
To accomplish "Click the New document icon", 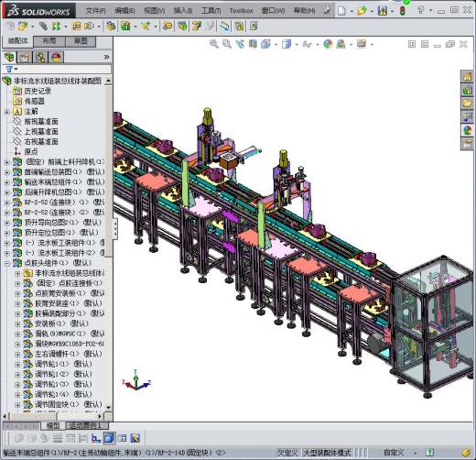I will coord(341,11).
